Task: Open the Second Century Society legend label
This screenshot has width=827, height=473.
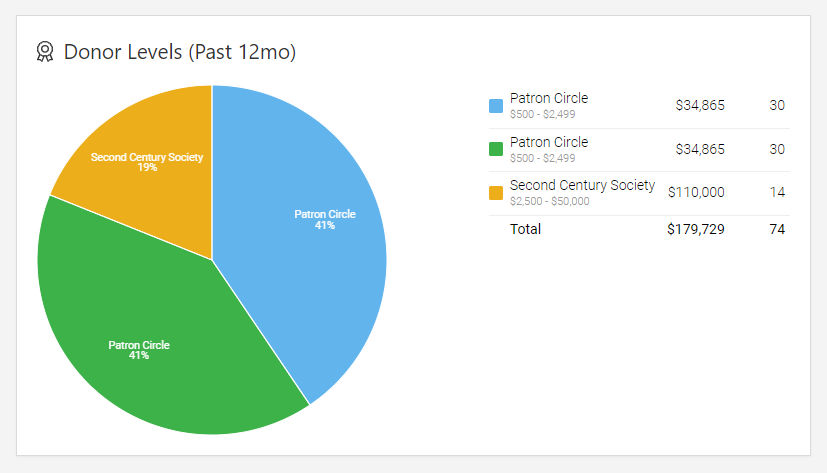Action: tap(582, 185)
